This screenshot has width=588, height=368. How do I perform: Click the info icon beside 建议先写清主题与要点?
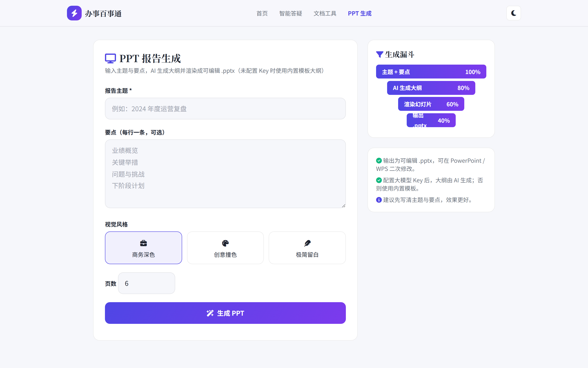click(x=379, y=200)
